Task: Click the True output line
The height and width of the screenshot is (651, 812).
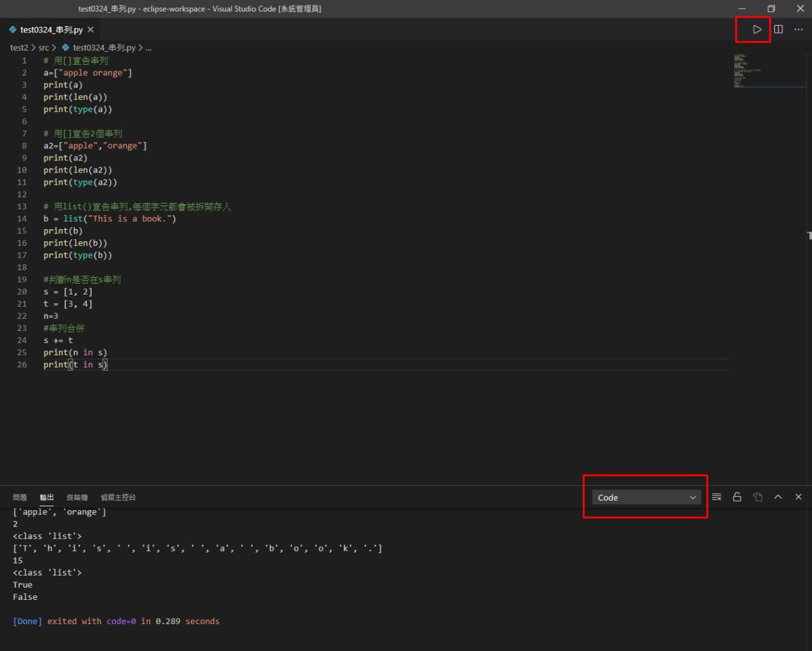Action: coord(22,585)
